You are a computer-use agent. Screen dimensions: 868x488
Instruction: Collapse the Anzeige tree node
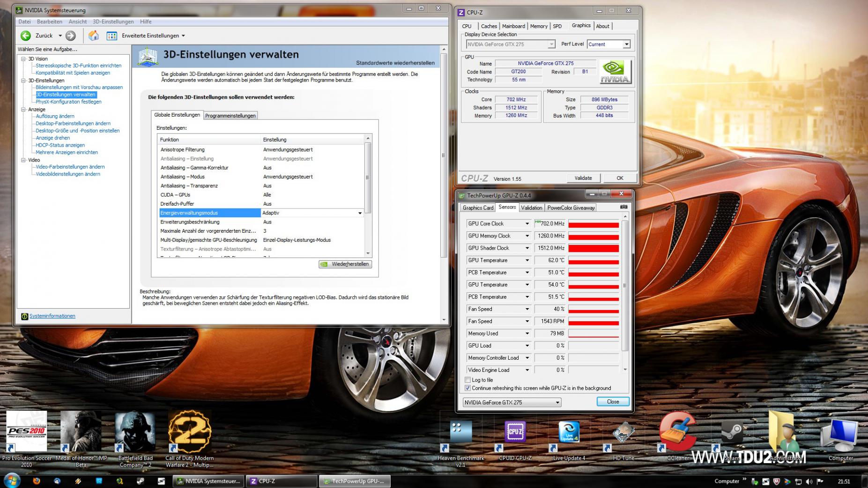[23, 110]
